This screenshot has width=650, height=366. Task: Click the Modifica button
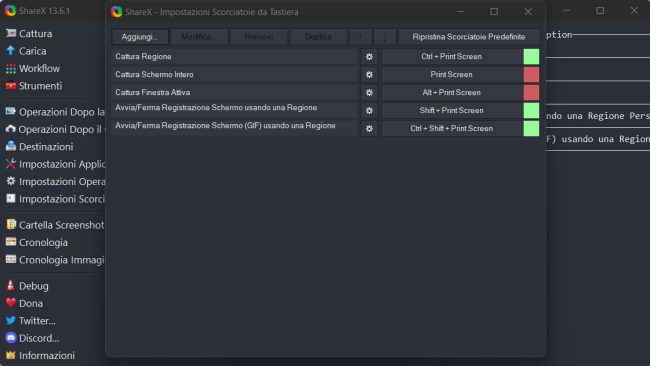pyautogui.click(x=199, y=37)
